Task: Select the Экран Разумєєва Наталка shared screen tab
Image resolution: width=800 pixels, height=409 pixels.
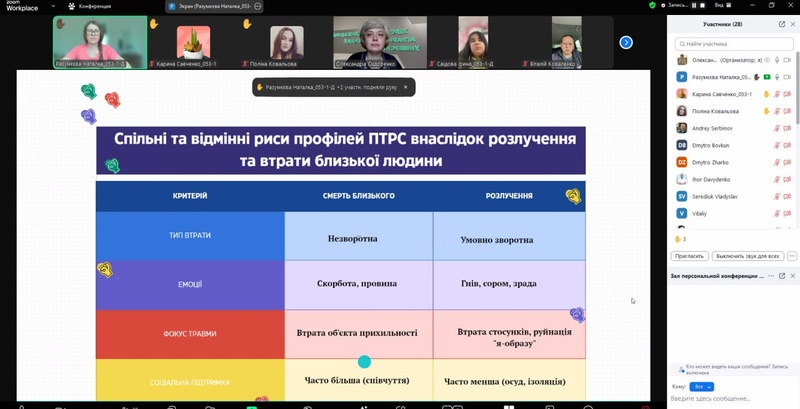Action: (214, 6)
